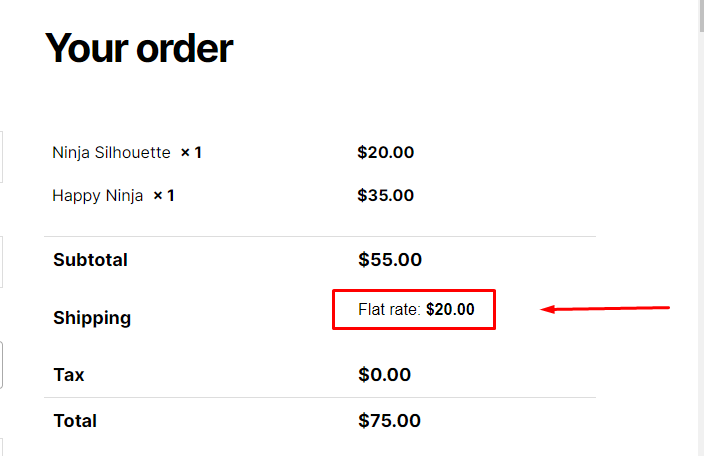Click the Total label

75,421
